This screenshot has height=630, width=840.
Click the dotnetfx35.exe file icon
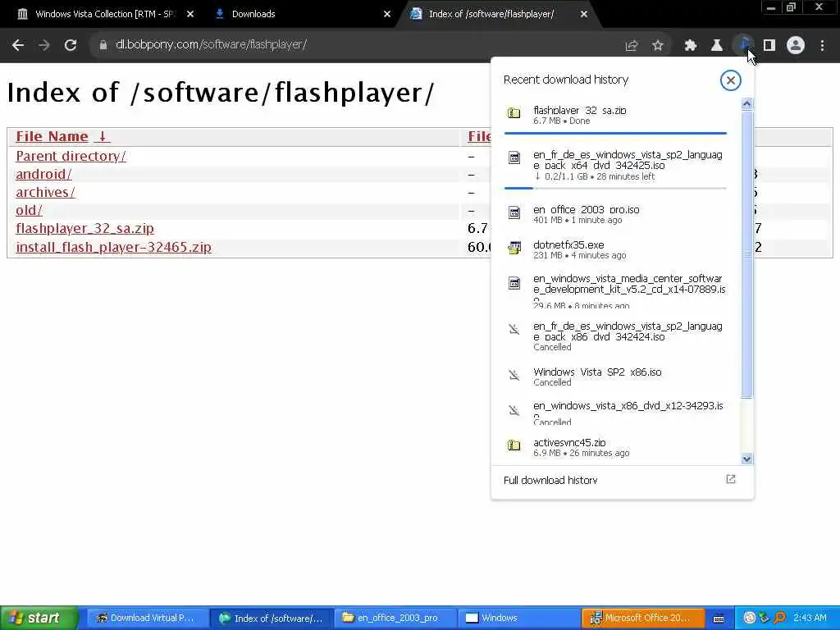click(514, 248)
